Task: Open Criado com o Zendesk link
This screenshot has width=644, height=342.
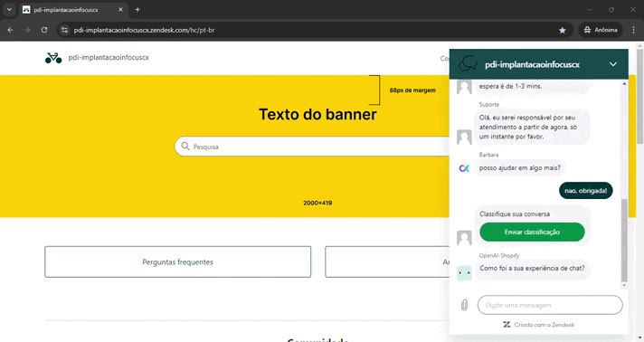Action: (x=545, y=325)
